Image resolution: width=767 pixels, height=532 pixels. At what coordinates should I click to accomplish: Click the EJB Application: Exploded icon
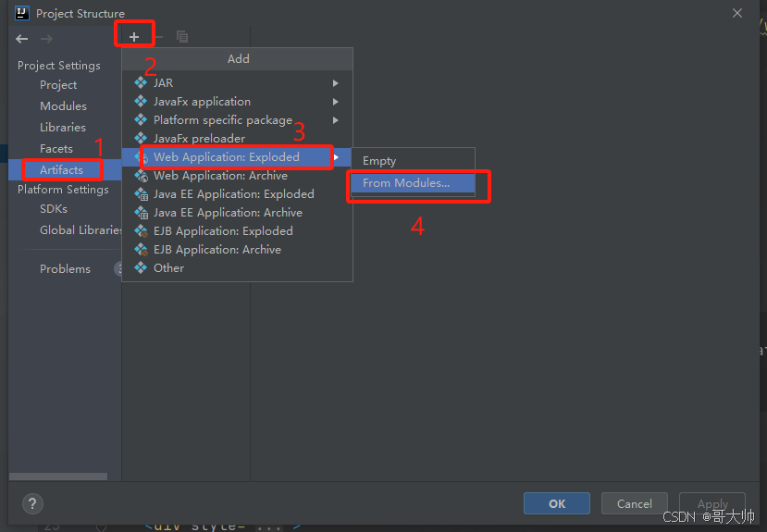click(x=142, y=230)
